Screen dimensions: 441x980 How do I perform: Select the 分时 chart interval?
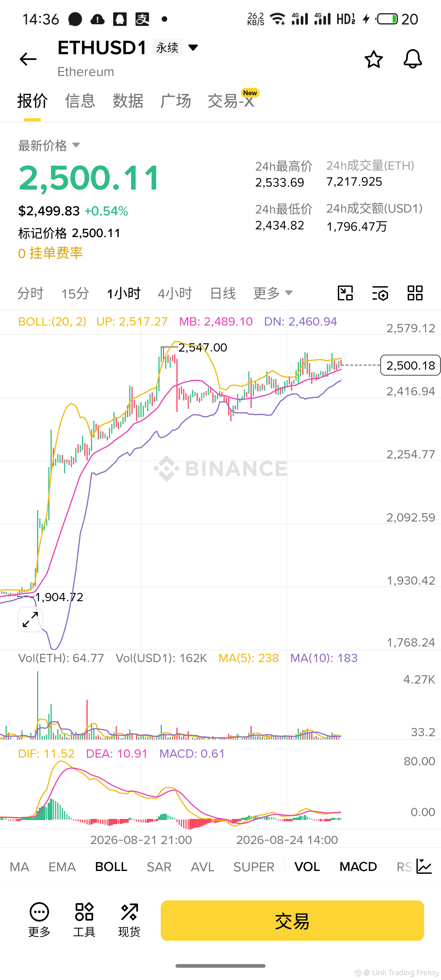pyautogui.click(x=30, y=293)
